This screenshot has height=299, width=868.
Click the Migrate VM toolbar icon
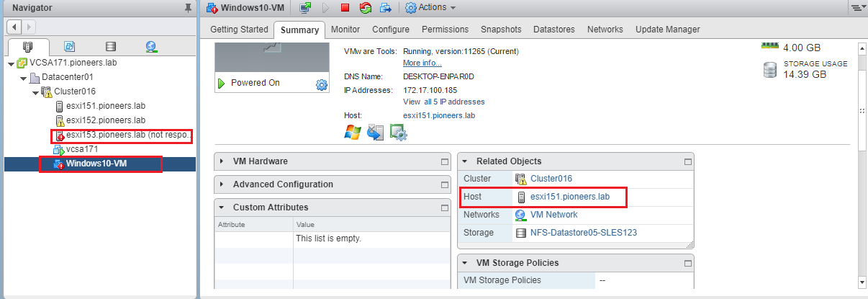pos(386,8)
